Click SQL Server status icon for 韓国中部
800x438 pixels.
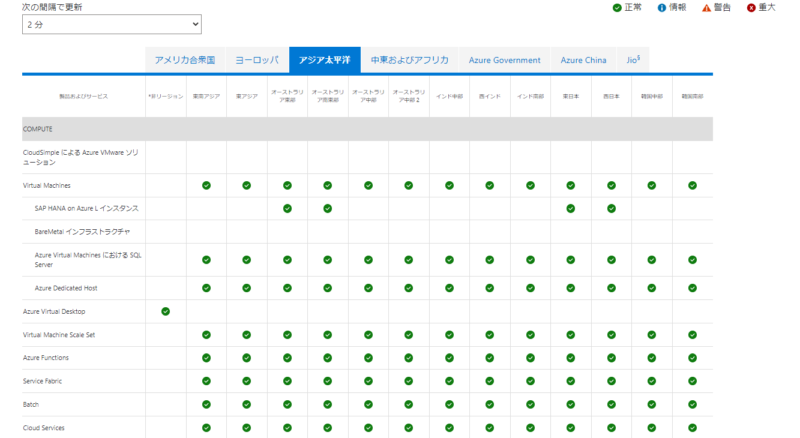coord(652,260)
